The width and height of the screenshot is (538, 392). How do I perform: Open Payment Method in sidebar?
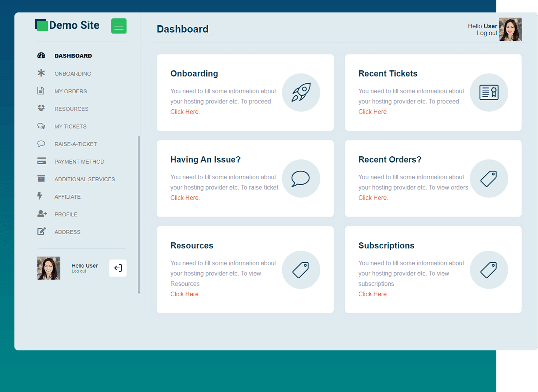tap(79, 162)
